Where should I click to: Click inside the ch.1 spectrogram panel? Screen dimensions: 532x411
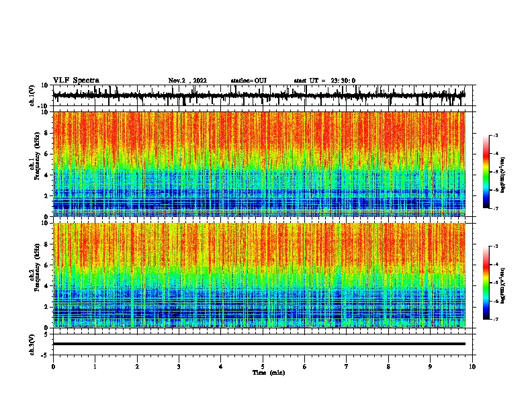[x=263, y=164]
